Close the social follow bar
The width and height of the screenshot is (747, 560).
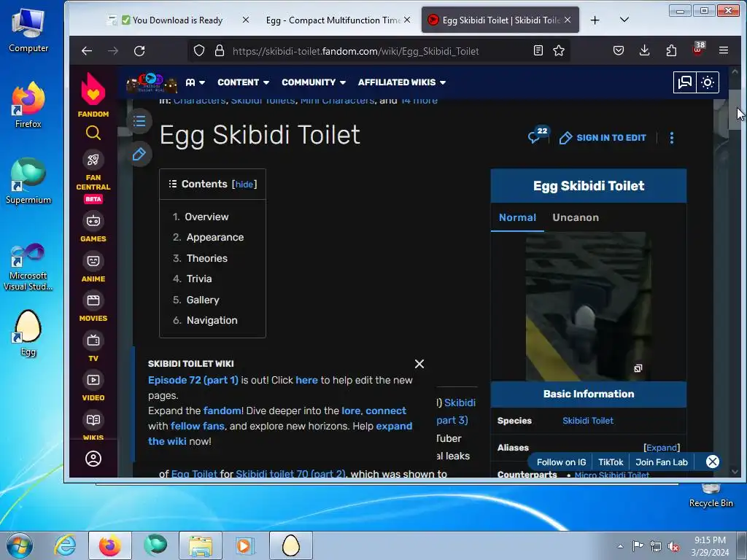[712, 462]
